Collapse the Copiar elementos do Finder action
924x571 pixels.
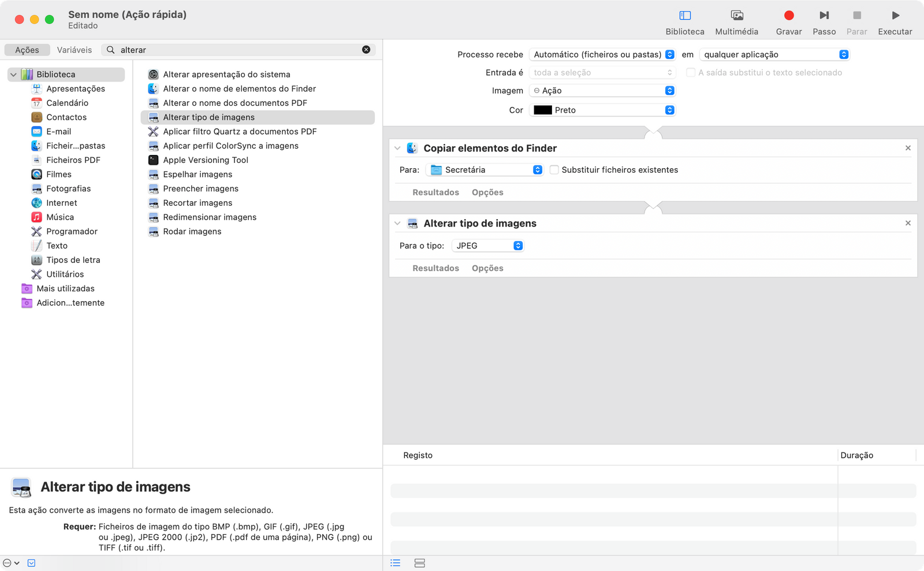[397, 149]
